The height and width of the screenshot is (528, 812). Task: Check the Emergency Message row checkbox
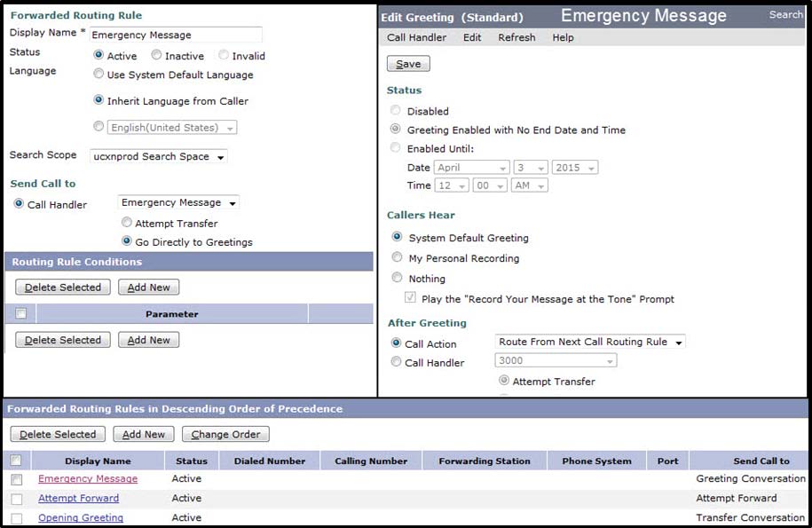[x=17, y=479]
